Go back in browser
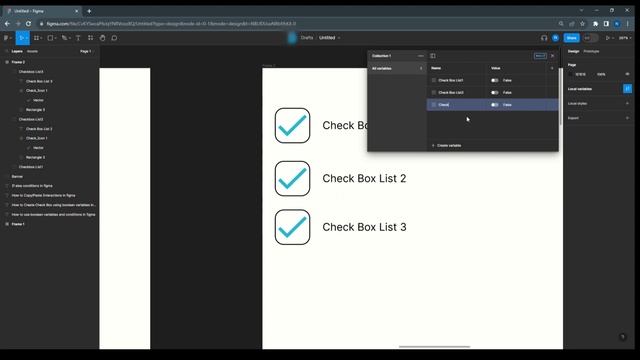The height and width of the screenshot is (360, 640). pos(7,24)
